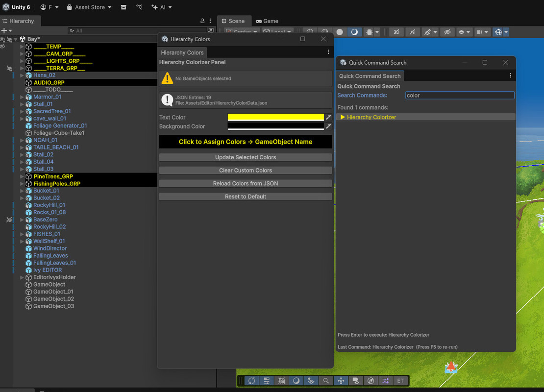The width and height of the screenshot is (544, 392).
Task: Click the compass icon in the overlay toolbar
Action: coord(371,381)
